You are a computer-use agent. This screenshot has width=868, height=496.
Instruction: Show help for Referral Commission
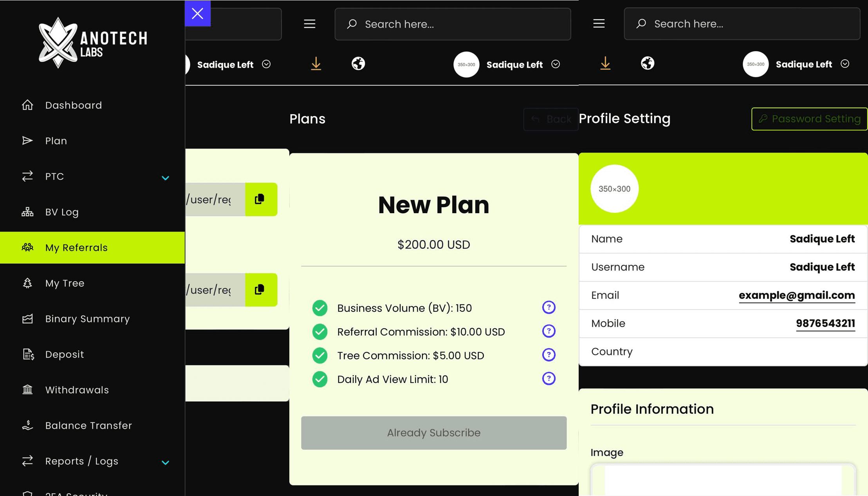549,331
